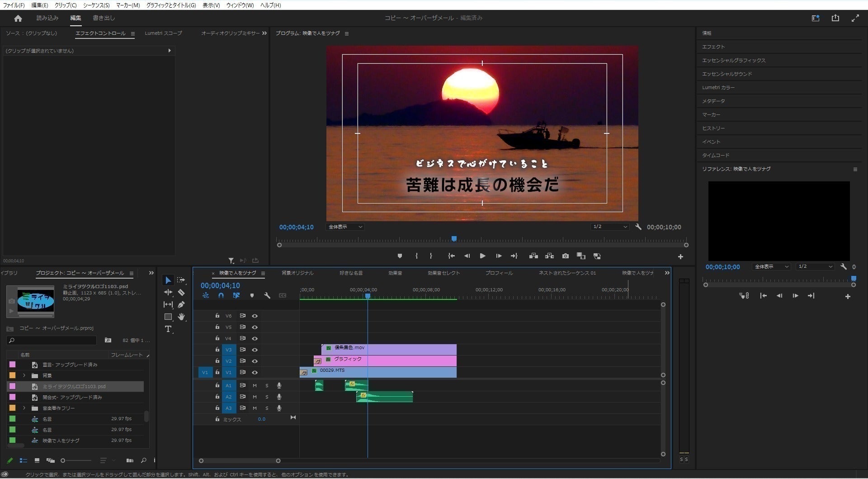Open Program monitor settings wrench
Screen dimensions: 868x479
638,227
